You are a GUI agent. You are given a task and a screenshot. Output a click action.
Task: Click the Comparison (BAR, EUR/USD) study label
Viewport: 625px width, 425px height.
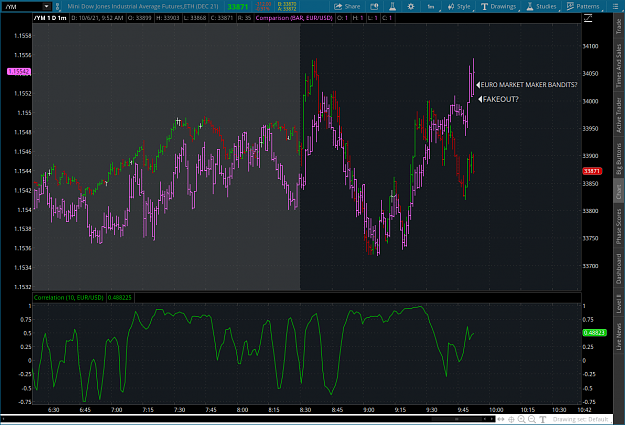point(294,18)
